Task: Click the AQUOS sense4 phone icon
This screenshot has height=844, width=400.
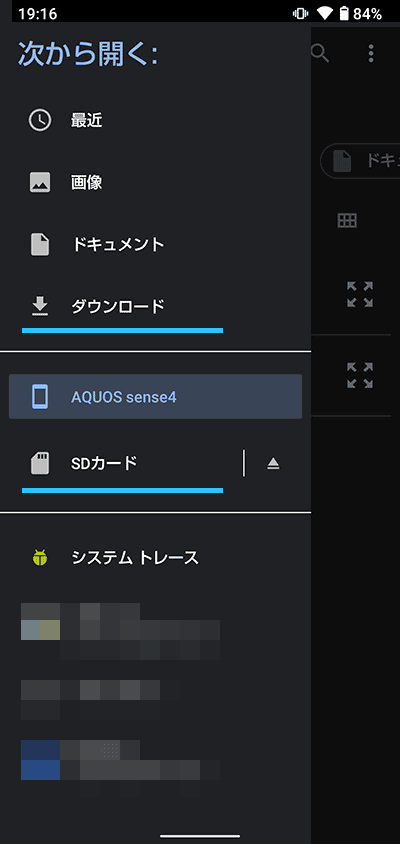Action: pos(40,397)
